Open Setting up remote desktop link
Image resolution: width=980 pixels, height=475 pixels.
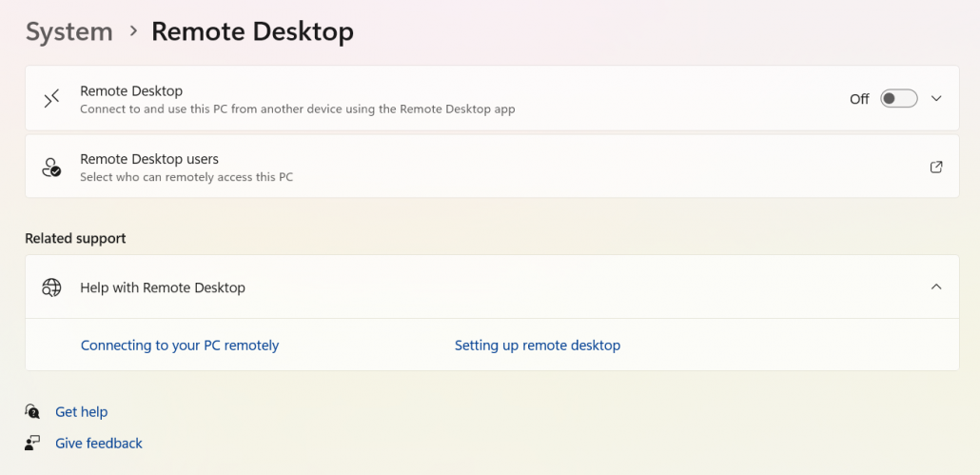(538, 346)
